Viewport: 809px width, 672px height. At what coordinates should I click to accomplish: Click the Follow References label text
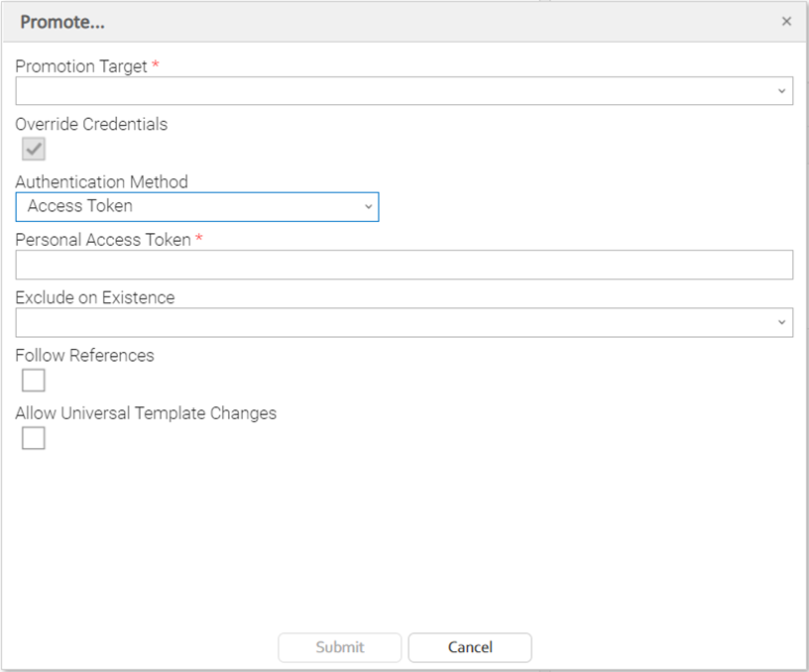coord(85,355)
